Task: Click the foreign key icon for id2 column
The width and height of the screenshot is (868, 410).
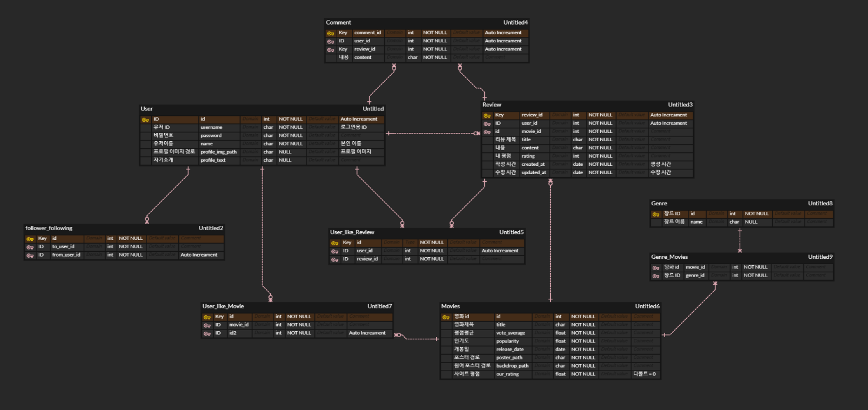Action: click(x=207, y=334)
